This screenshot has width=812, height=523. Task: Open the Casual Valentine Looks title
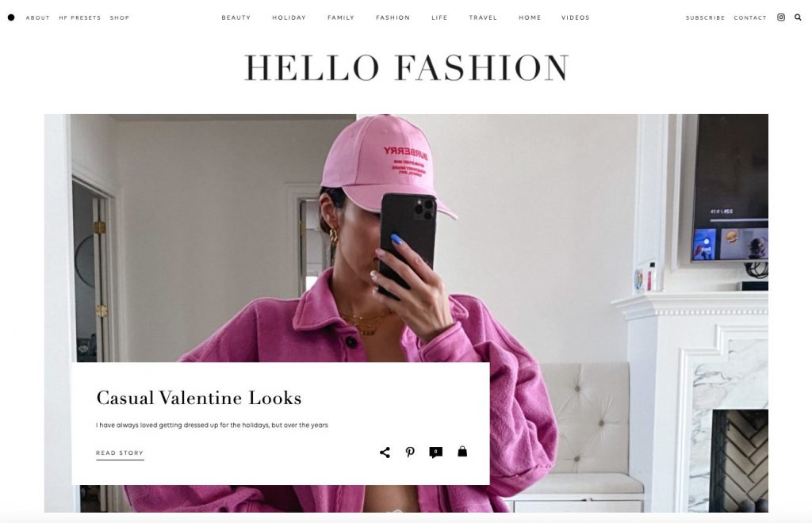(199, 398)
